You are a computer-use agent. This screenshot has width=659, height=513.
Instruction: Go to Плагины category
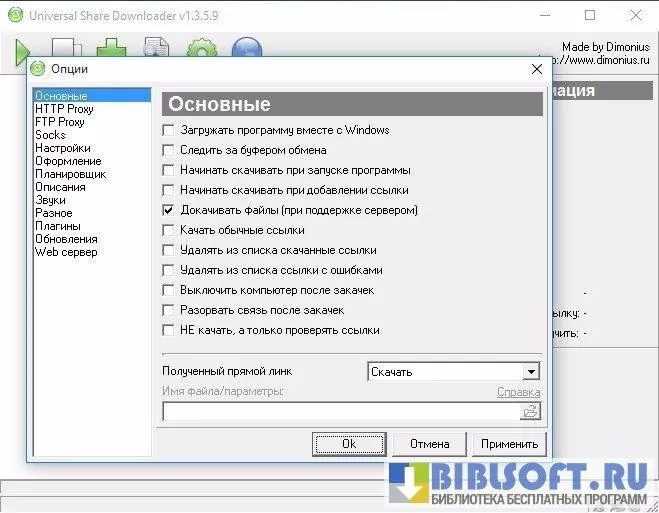(x=58, y=226)
